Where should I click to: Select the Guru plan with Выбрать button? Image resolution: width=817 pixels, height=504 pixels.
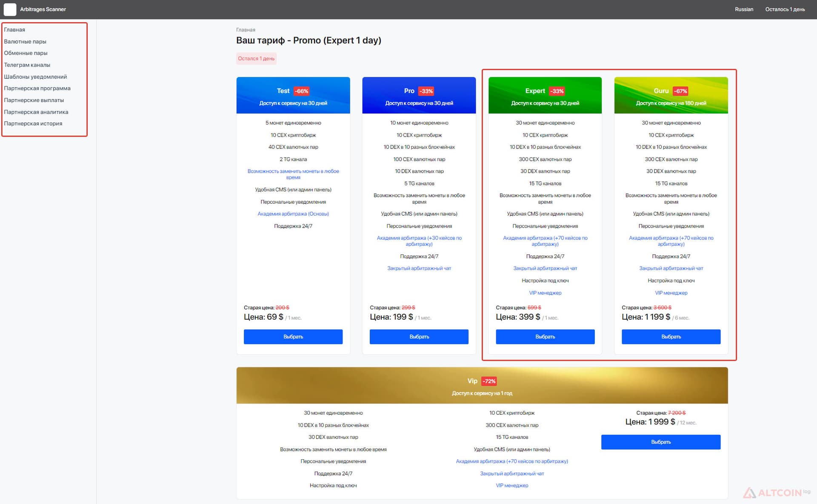[x=671, y=337]
